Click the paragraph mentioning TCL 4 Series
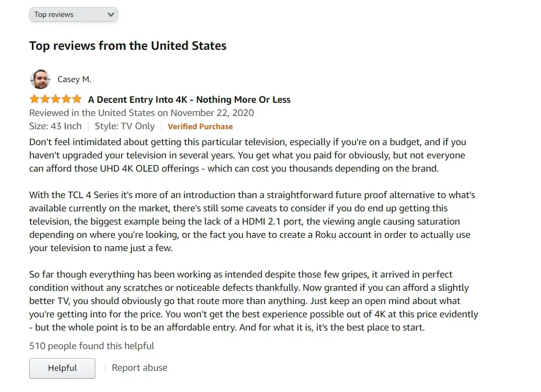 [252, 221]
